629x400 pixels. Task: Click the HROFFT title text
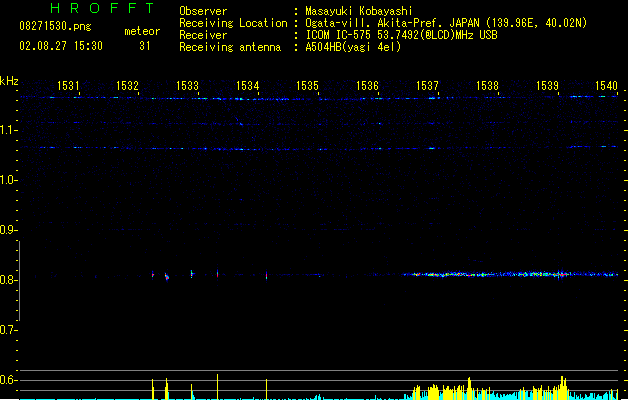pyautogui.click(x=103, y=8)
